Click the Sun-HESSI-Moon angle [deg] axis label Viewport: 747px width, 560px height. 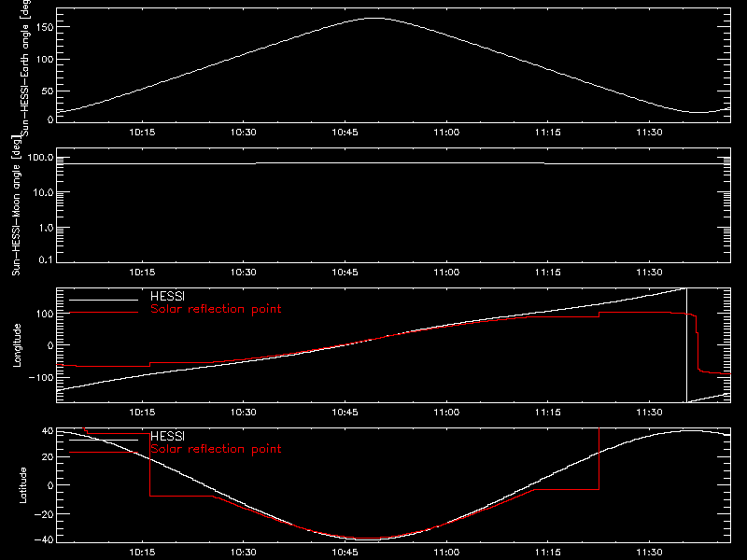(x=16, y=205)
